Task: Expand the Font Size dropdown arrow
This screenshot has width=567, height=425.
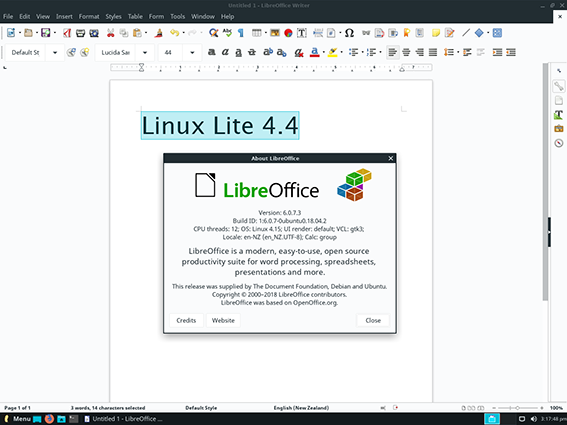Action: coord(192,52)
